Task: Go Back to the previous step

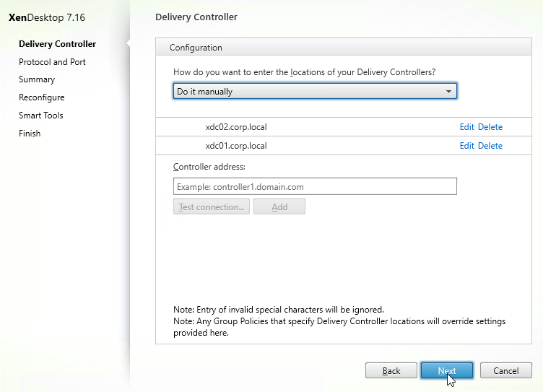Action: [391, 370]
